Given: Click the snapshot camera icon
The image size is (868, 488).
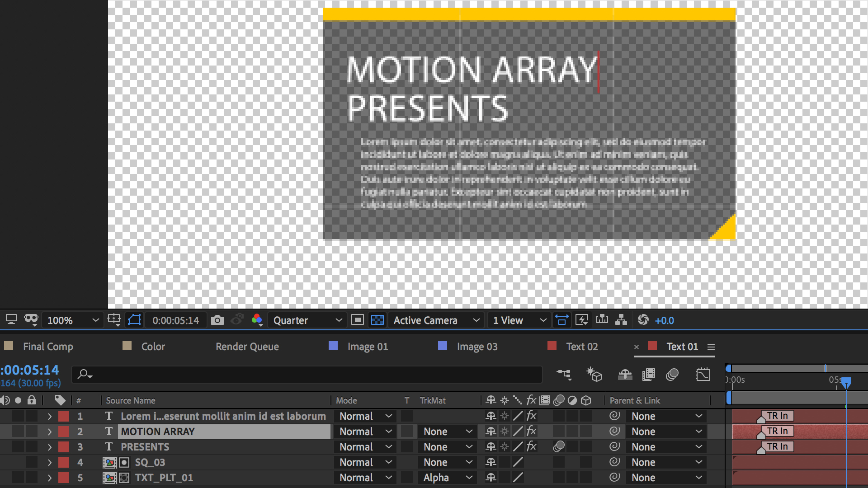Looking at the screenshot, I should click(x=217, y=320).
